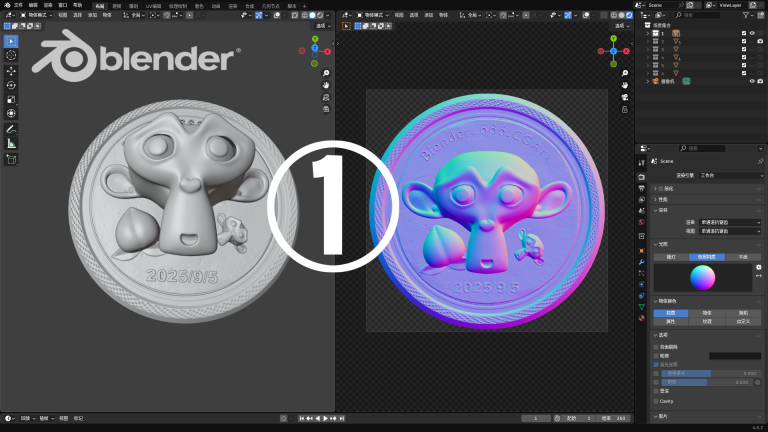Select the Scale tool

tap(11, 99)
